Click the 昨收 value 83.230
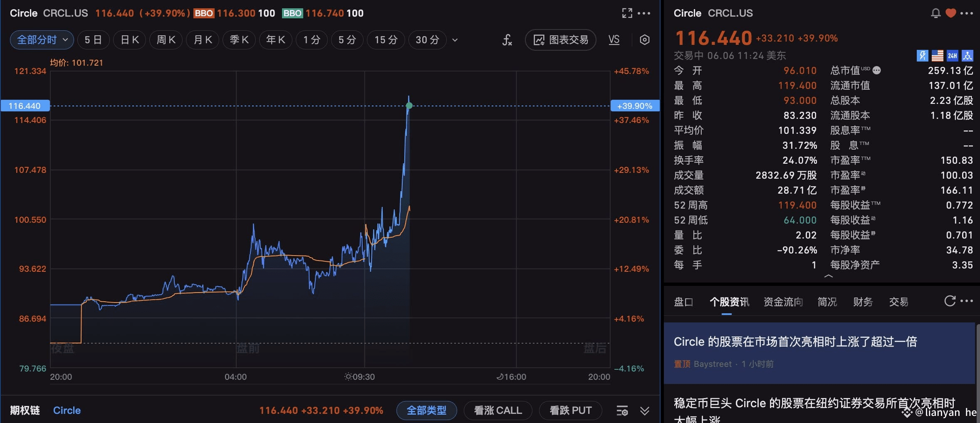The height and width of the screenshot is (423, 980). pos(800,116)
